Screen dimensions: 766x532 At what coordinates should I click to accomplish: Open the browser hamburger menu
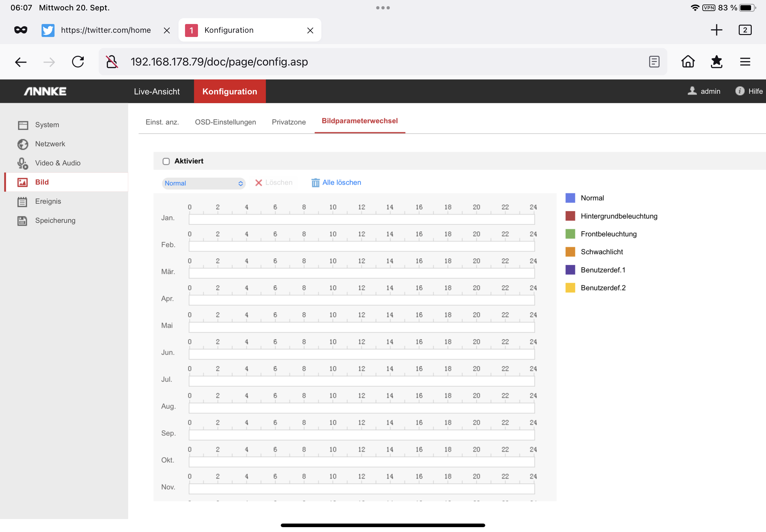[x=745, y=62]
